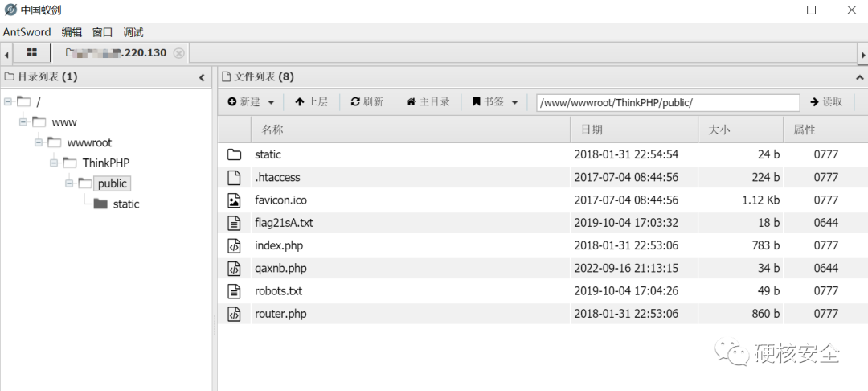Go up with the 上层 button
The width and height of the screenshot is (868, 391).
point(311,102)
